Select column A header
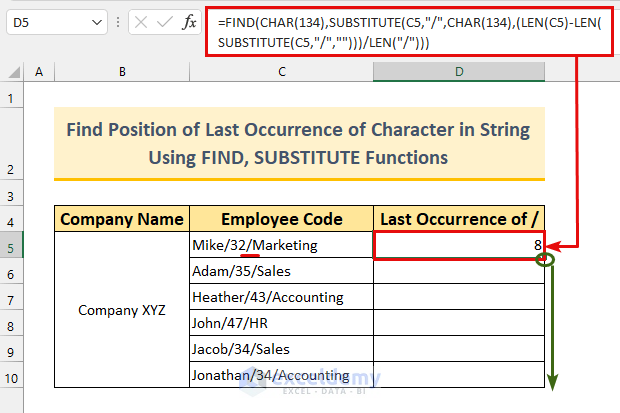 [39, 72]
